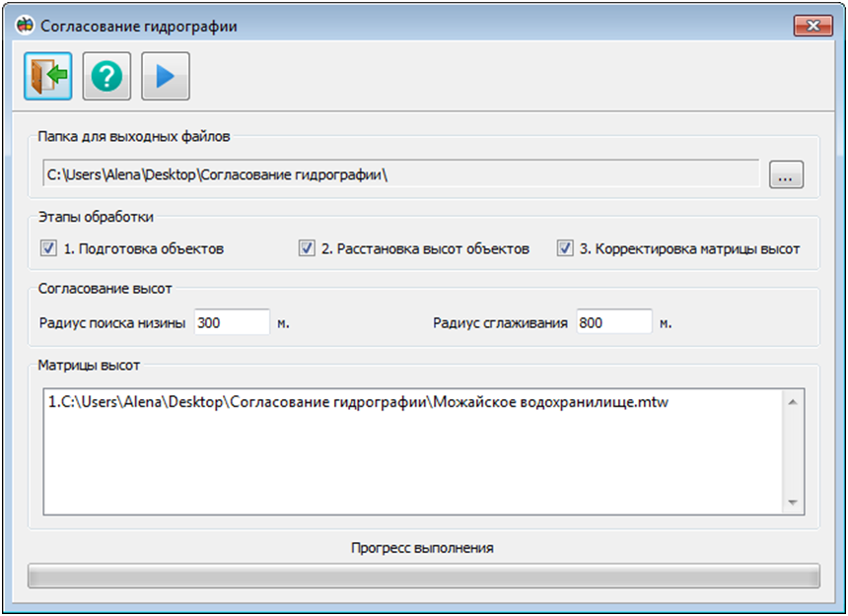This screenshot has height=616, width=848.
Task: Click the 'Прогресс выполнения' label
Action: coord(422,547)
